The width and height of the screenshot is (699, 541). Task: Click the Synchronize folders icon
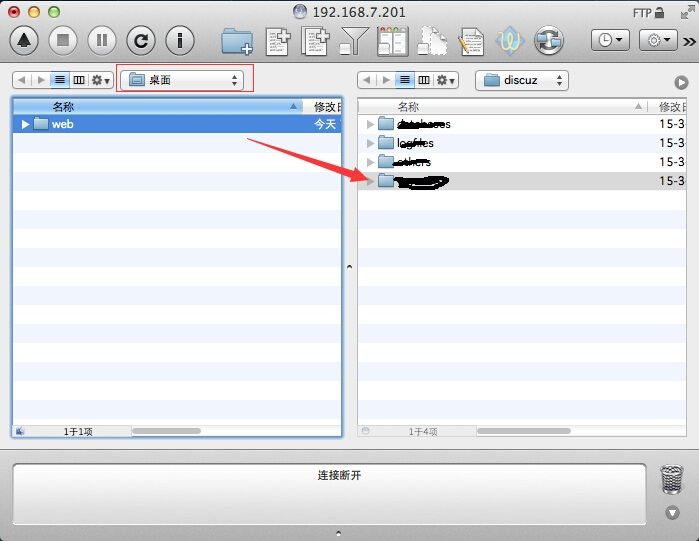(x=549, y=41)
